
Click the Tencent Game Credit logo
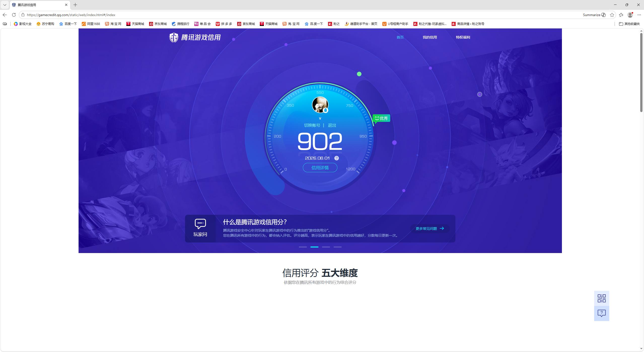coord(195,37)
